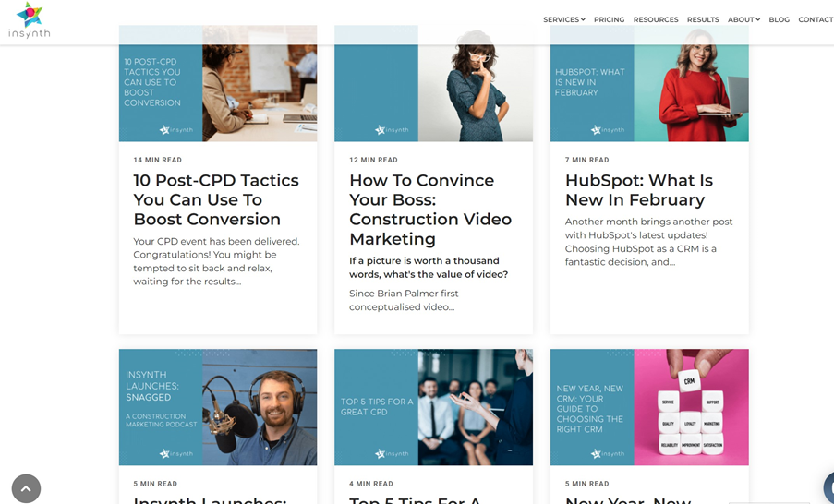Open the Results menu item

(703, 19)
